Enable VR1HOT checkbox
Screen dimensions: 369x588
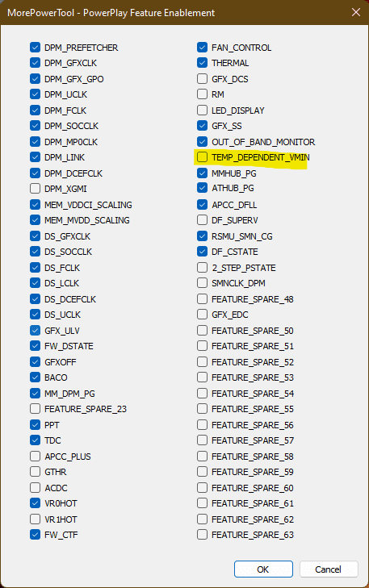click(35, 519)
